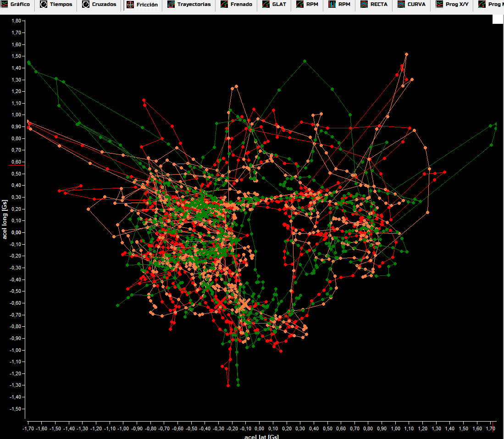
Task: Open the RPM tab with bar-chart icon
Action: pyautogui.click(x=340, y=5)
